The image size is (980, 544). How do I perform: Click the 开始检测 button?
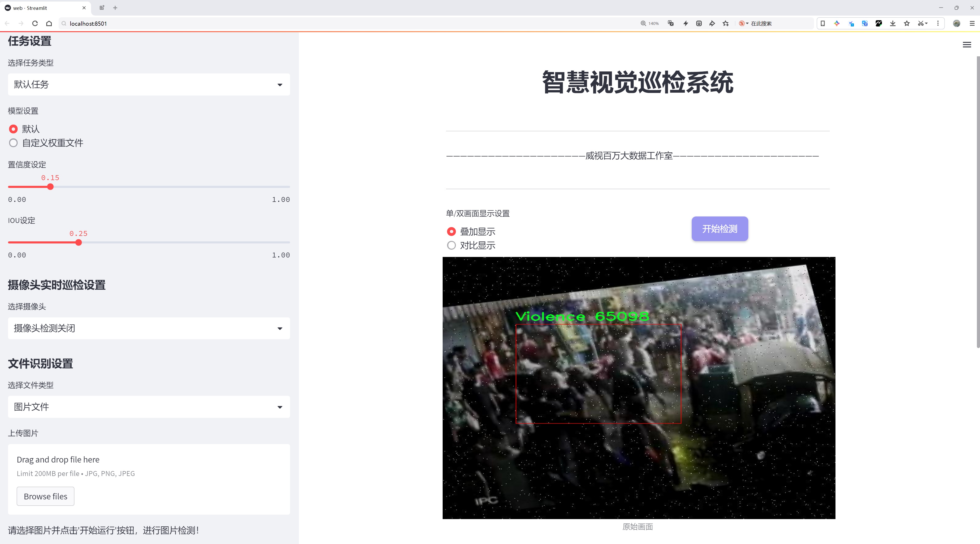click(720, 229)
